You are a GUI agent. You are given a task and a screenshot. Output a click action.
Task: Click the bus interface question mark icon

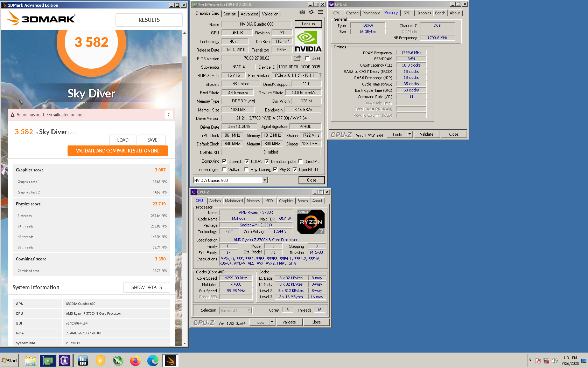pyautogui.click(x=320, y=75)
